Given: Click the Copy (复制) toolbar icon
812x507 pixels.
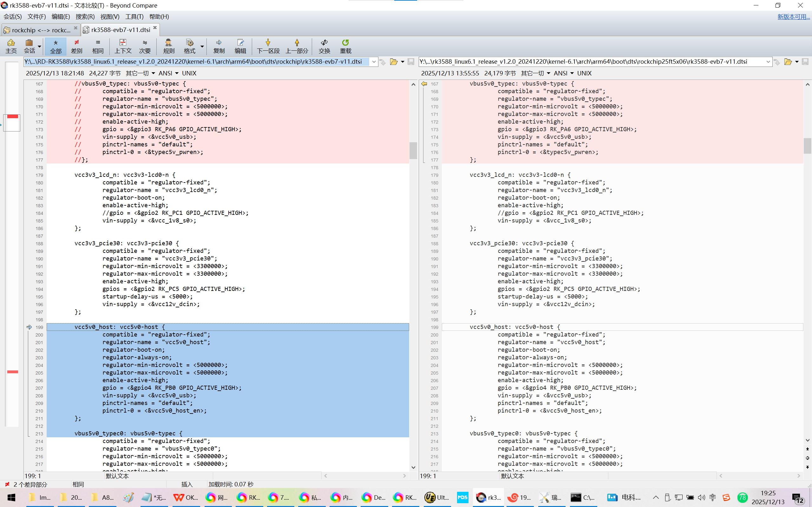Looking at the screenshot, I should click(x=219, y=46).
